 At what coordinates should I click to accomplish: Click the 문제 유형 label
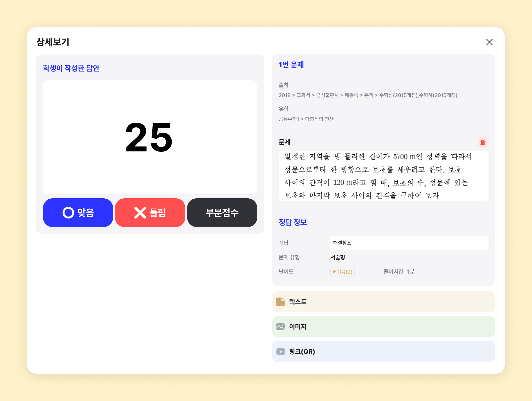[x=289, y=257]
